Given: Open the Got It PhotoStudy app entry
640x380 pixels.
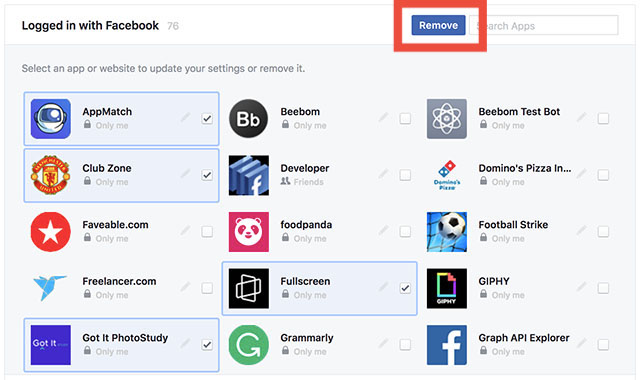Looking at the screenshot, I should 121,345.
